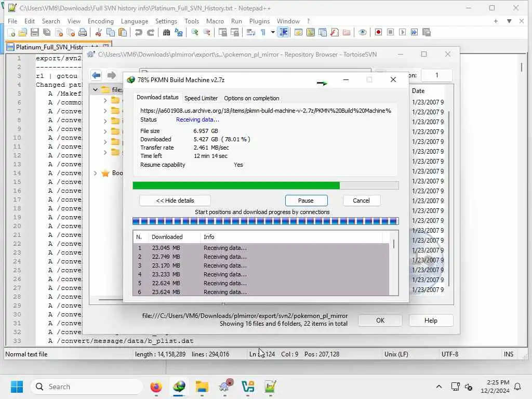
Task: Click the Save All toolbar icon
Action: 47,33
